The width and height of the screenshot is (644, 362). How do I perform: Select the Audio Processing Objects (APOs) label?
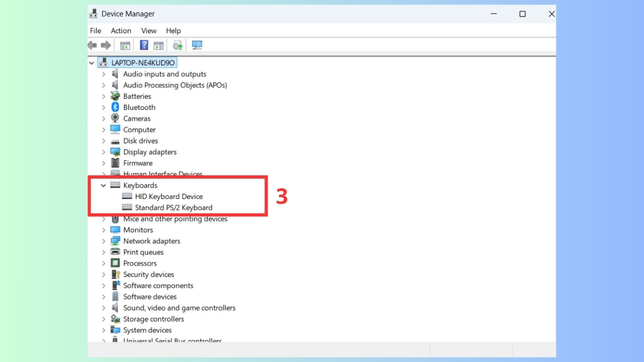tap(175, 85)
